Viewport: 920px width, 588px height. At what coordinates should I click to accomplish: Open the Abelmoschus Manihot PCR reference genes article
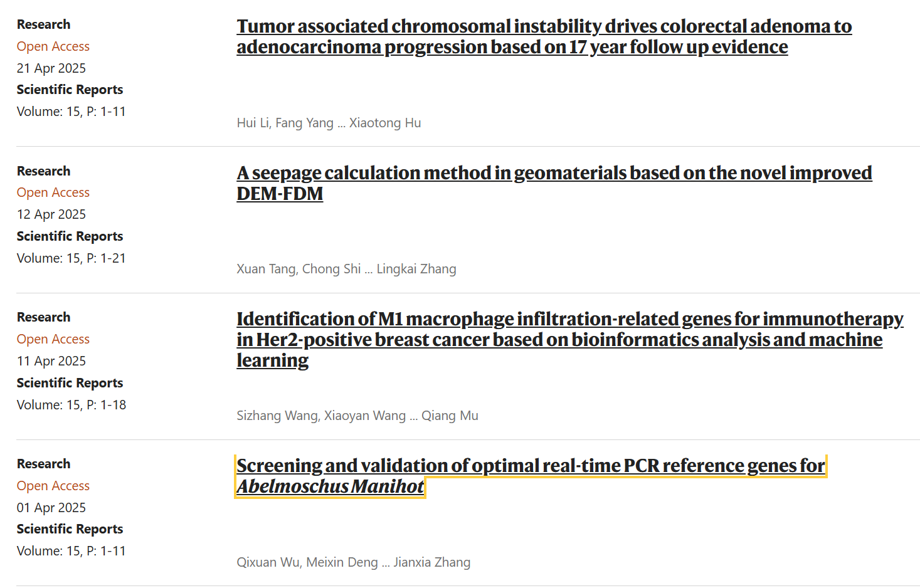(531, 466)
